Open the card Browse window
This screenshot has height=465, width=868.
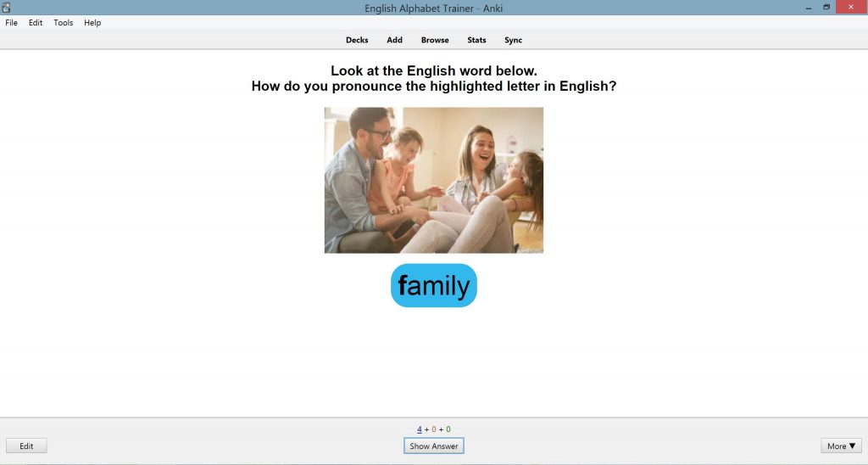point(435,40)
